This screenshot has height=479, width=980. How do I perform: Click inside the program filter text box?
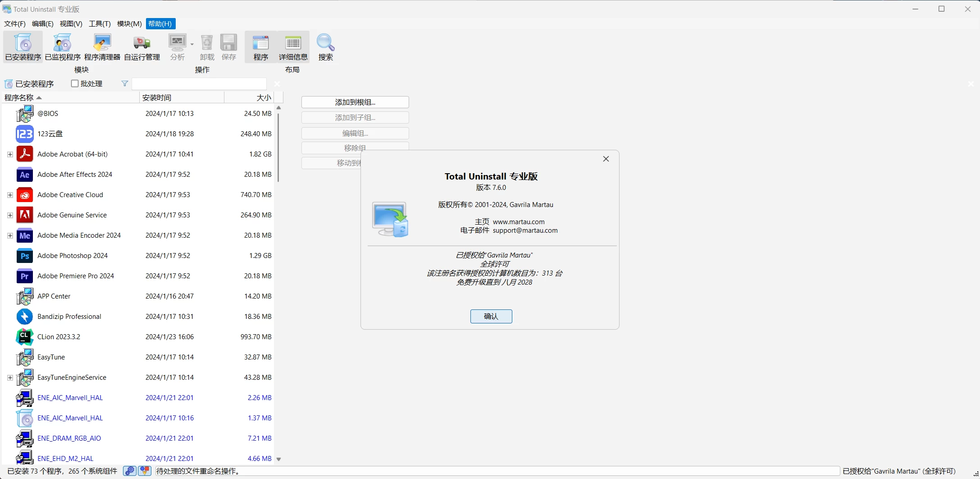coord(199,84)
